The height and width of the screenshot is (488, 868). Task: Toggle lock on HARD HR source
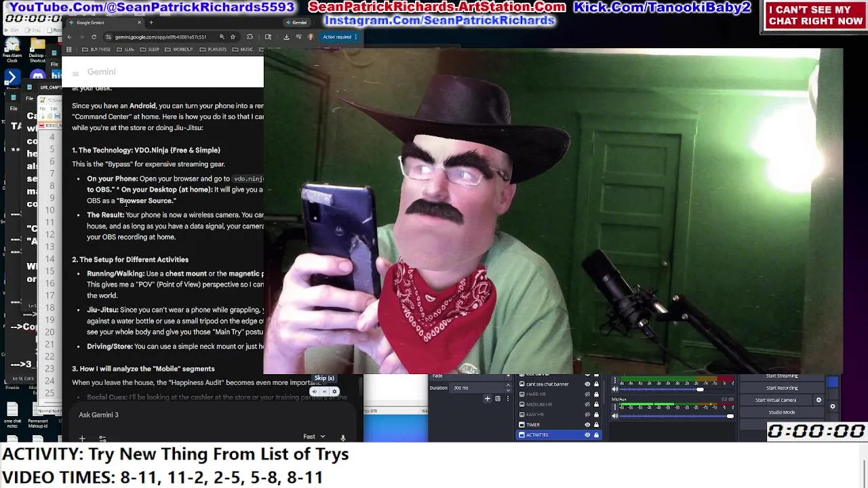click(x=596, y=394)
